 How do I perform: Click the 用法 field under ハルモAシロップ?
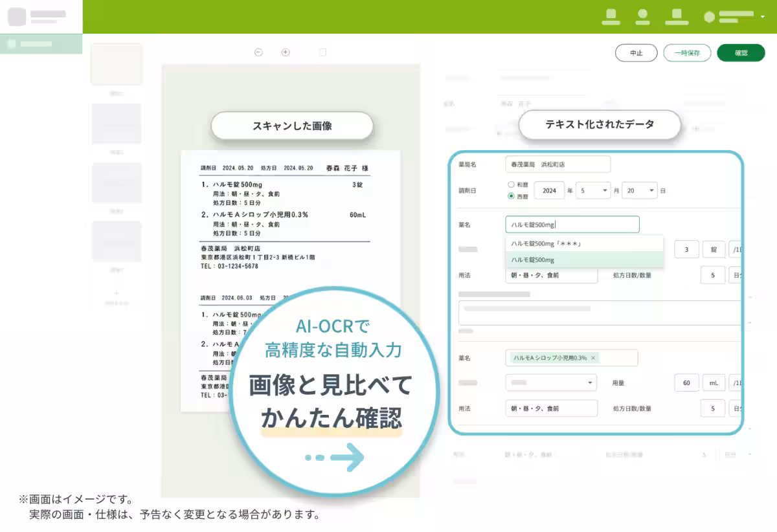[x=551, y=408]
